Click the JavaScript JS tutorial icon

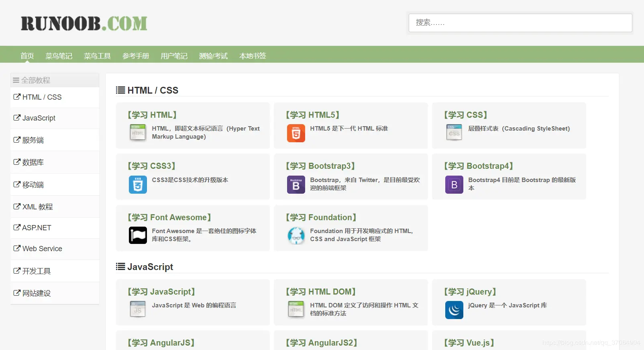[138, 309]
